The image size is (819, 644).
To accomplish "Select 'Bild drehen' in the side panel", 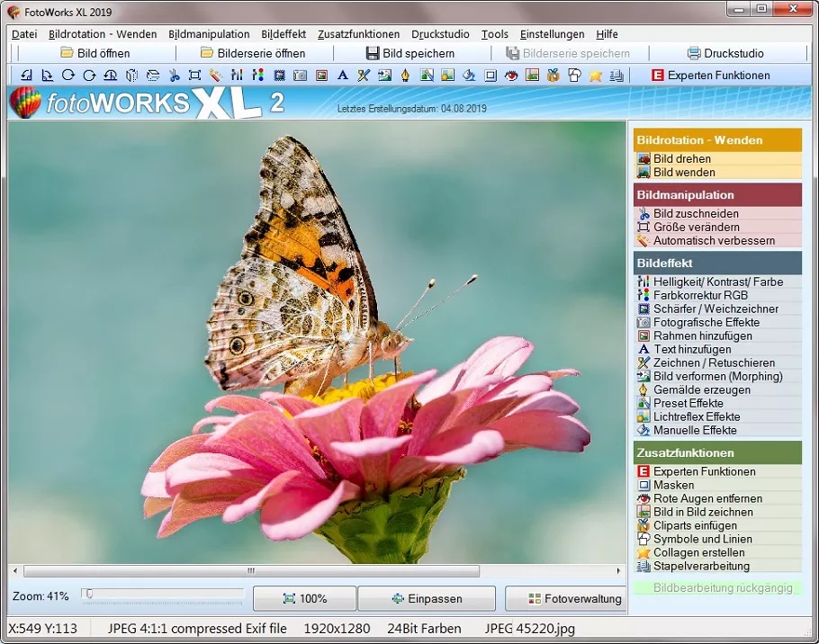I will 681,159.
